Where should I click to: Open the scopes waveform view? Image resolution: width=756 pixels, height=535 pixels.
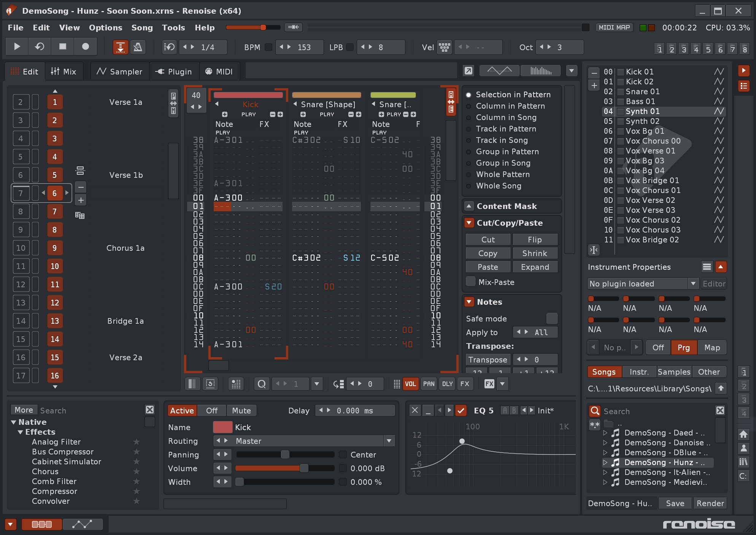click(500, 71)
